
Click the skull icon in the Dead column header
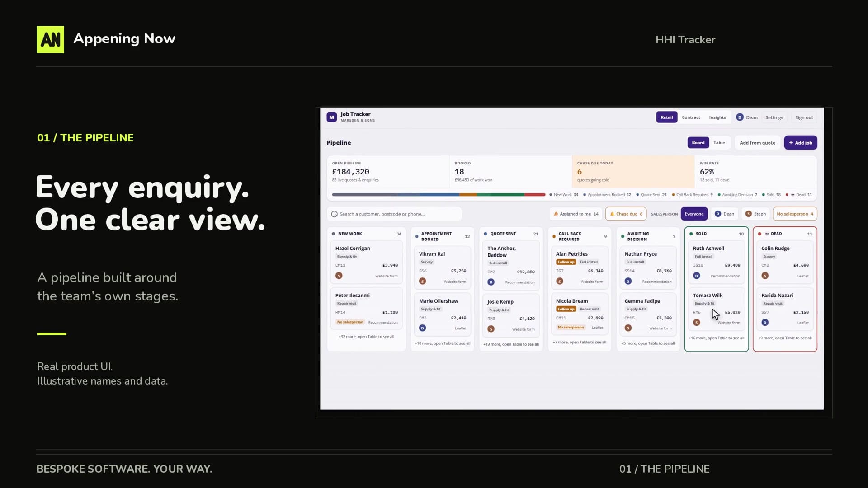click(x=767, y=234)
